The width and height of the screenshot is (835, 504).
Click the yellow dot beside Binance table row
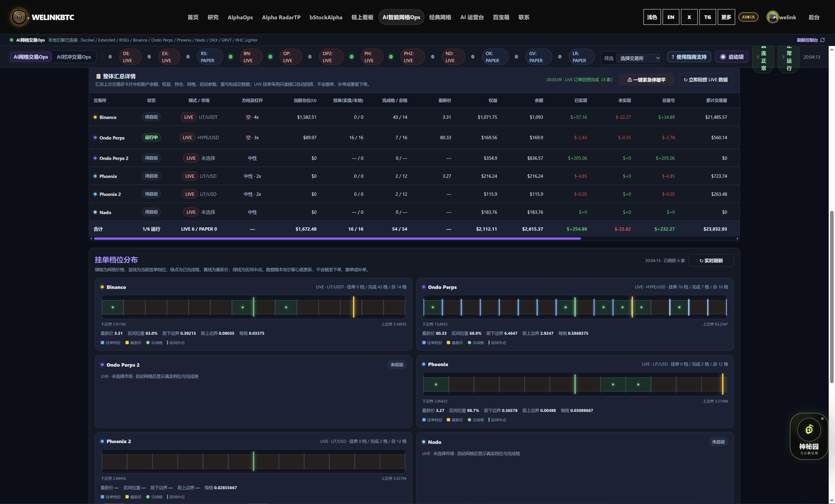tap(95, 117)
